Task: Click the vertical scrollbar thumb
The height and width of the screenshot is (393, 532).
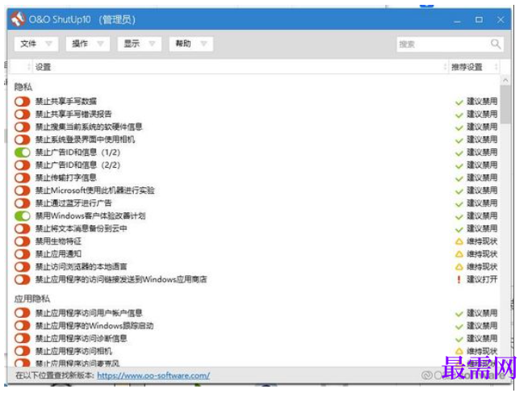Action: (505, 105)
